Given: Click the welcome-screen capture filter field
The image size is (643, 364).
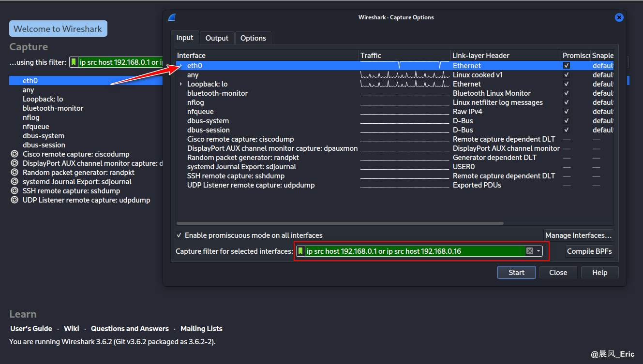Looking at the screenshot, I should pyautogui.click(x=116, y=62).
